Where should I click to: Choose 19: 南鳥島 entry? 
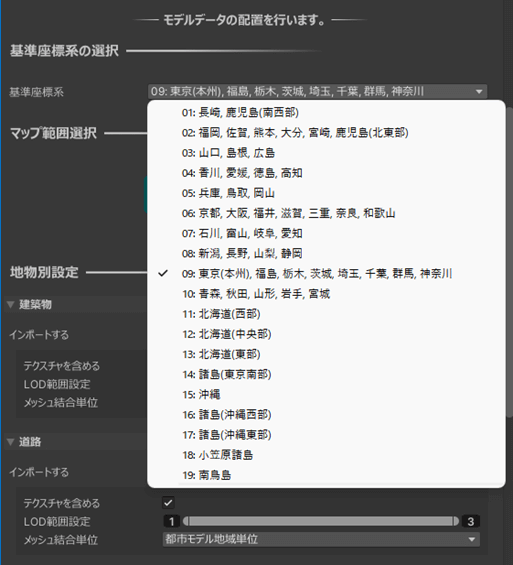[326, 475]
